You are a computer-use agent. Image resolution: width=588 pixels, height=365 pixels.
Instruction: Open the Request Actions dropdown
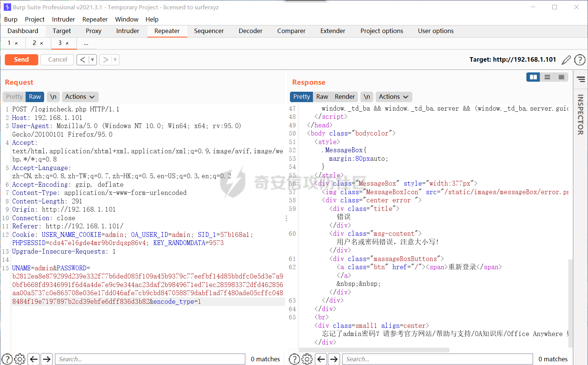80,97
